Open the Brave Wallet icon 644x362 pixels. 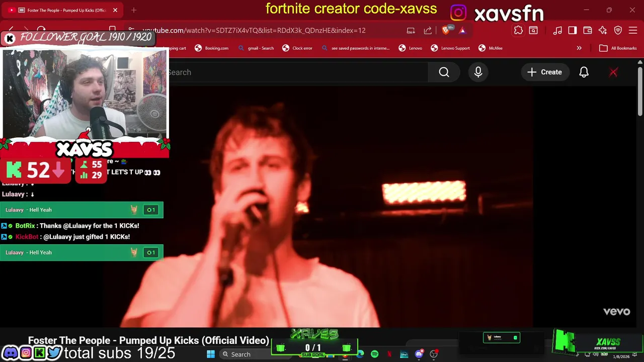(588, 30)
